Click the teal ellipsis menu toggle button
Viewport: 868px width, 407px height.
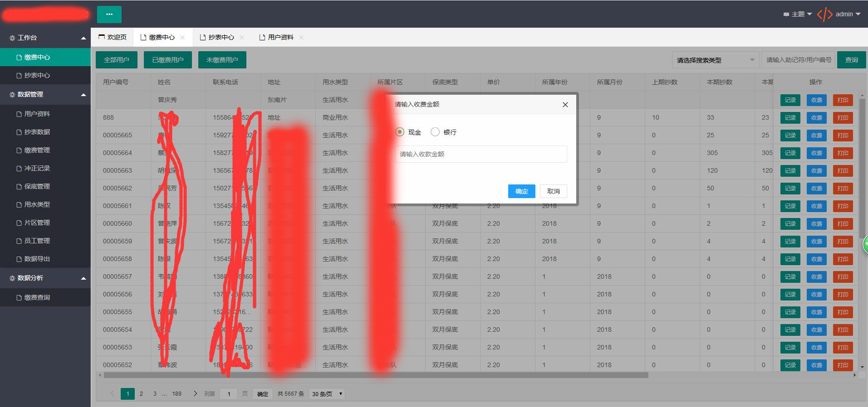point(109,14)
